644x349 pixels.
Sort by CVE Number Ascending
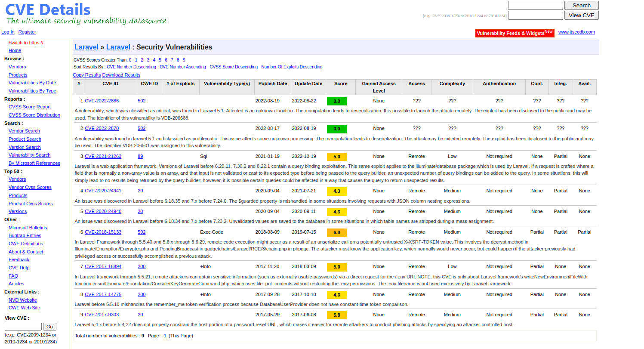pos(183,67)
